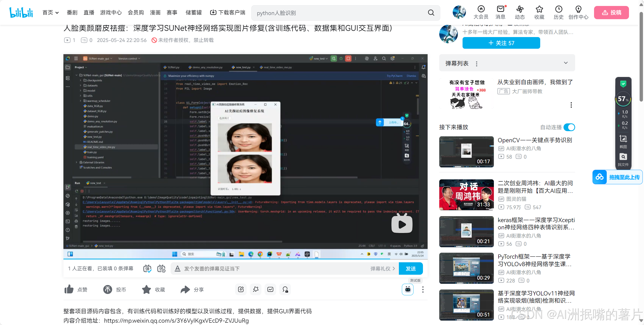This screenshot has width=644, height=325.
Task: Open 游戏中心 in top navigation
Action: pyautogui.click(x=111, y=12)
